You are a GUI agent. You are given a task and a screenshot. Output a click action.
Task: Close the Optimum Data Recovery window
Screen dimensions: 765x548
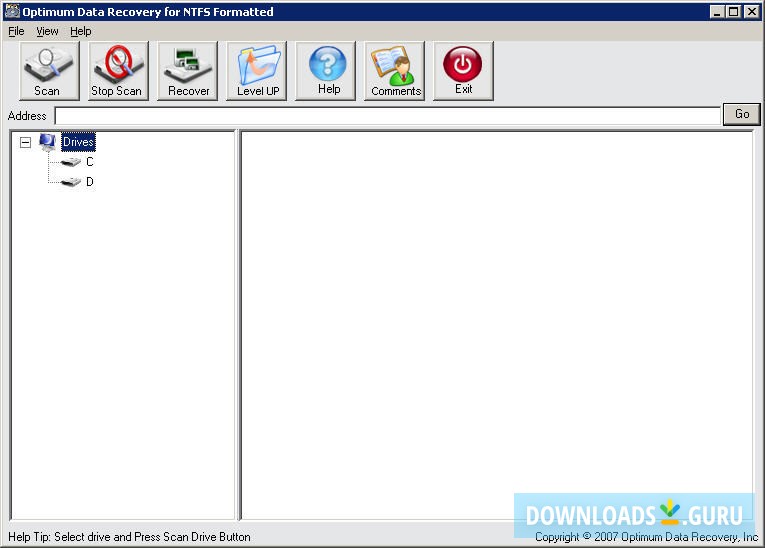[x=751, y=12]
